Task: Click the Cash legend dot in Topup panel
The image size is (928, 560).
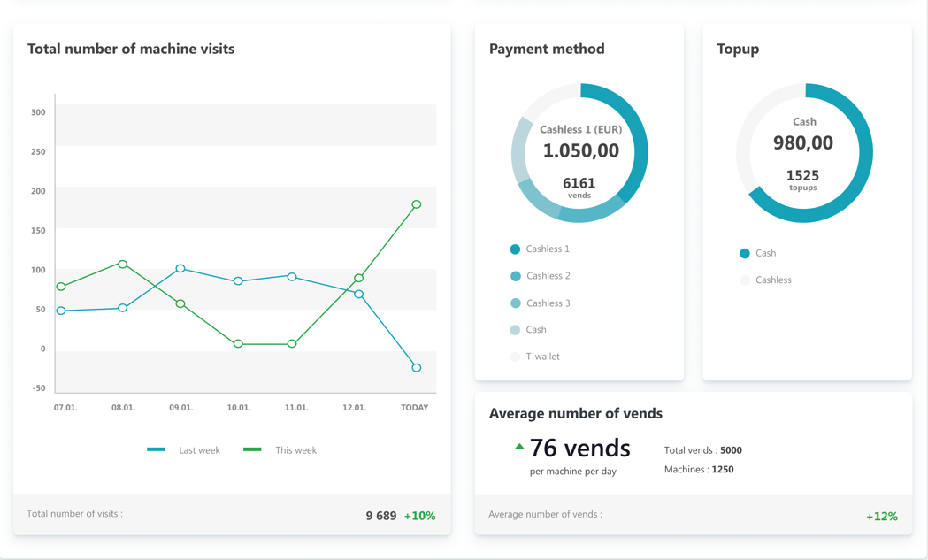Action: [746, 253]
